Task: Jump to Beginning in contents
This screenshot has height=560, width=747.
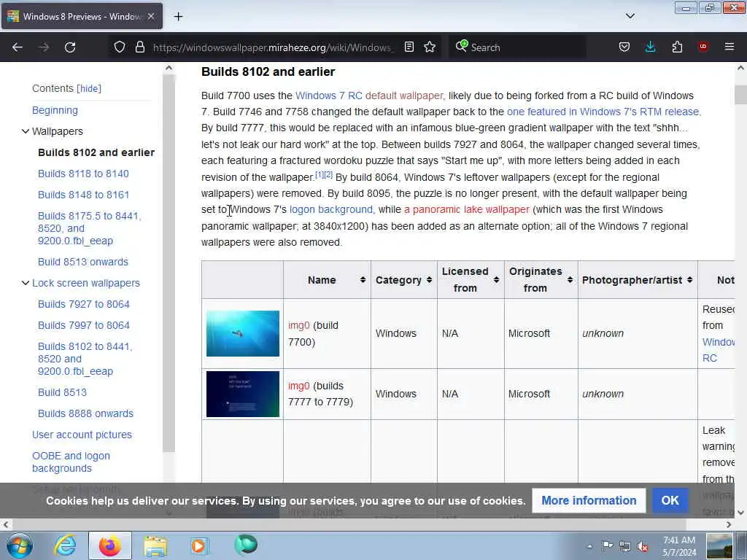Action: [55, 110]
